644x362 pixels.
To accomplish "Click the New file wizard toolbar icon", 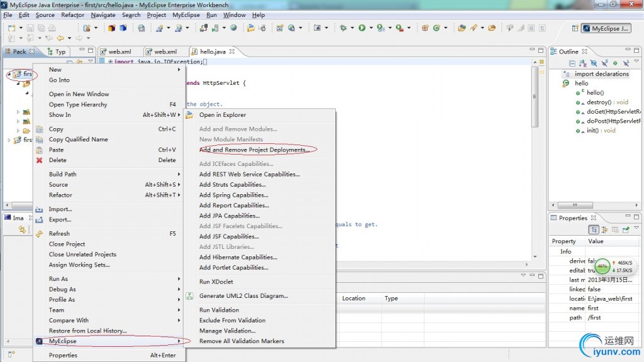I will (11, 28).
